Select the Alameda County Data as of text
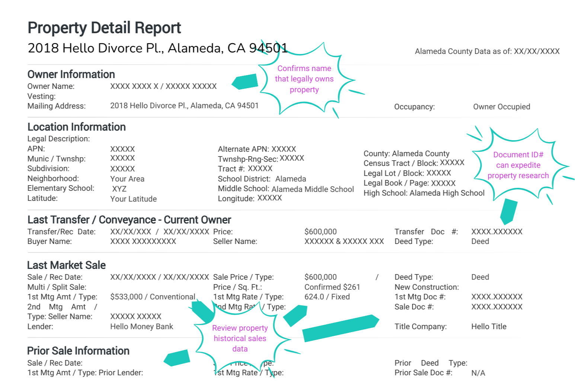Screen dimensions: 575x392 click(487, 51)
